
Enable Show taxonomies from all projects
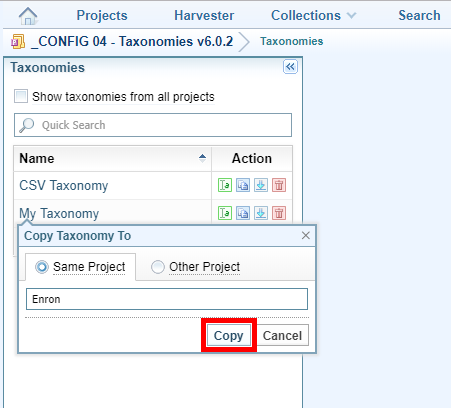[x=21, y=96]
